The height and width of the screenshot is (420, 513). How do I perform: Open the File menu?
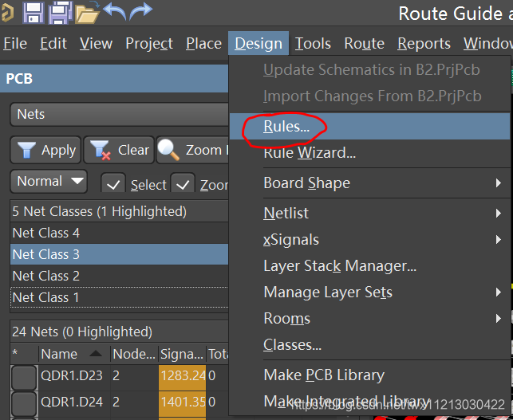pyautogui.click(x=15, y=44)
